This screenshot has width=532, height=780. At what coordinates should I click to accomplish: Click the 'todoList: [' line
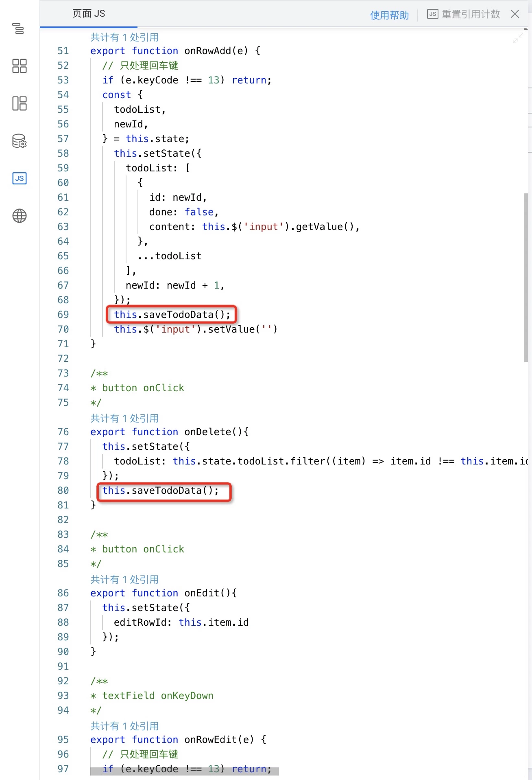tap(158, 168)
